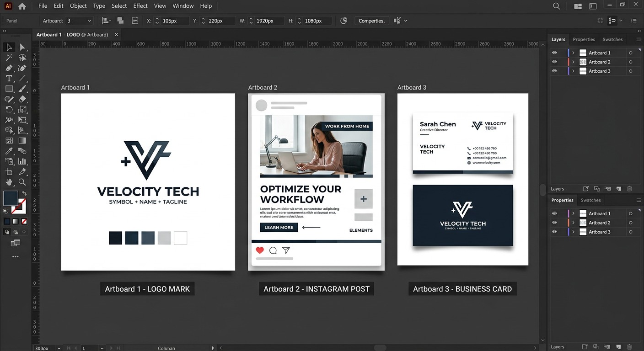Close the Artboard 1 document tab

tap(117, 35)
